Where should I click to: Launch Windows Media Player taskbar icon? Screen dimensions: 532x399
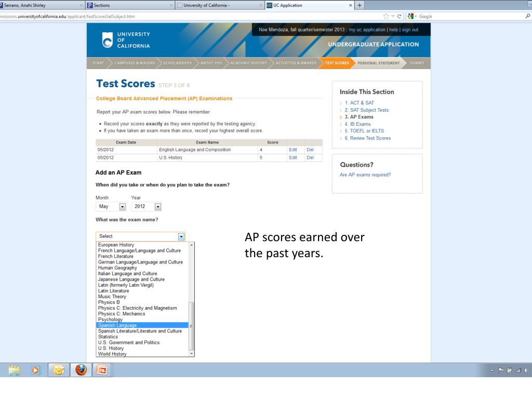point(35,370)
